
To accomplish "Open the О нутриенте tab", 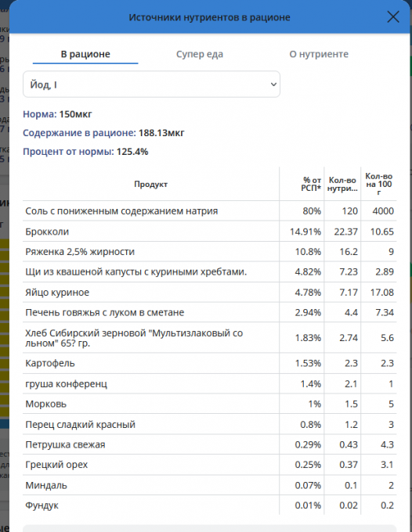I will coord(319,54).
